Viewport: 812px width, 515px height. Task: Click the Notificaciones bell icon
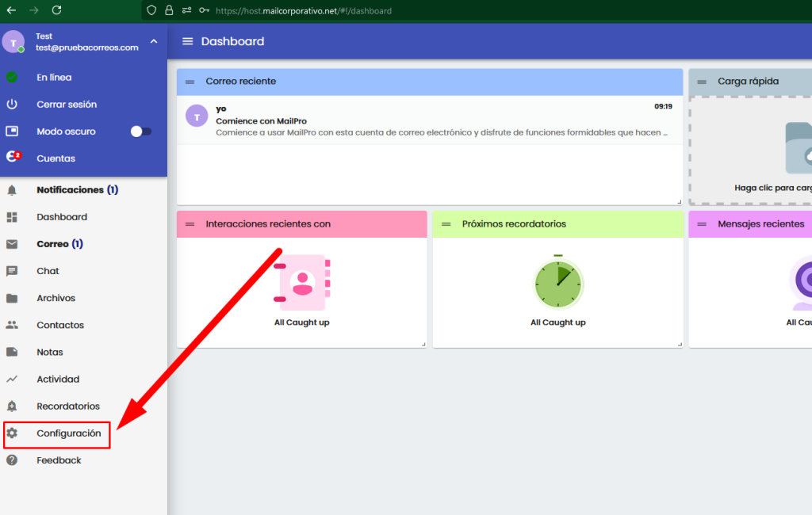12,190
